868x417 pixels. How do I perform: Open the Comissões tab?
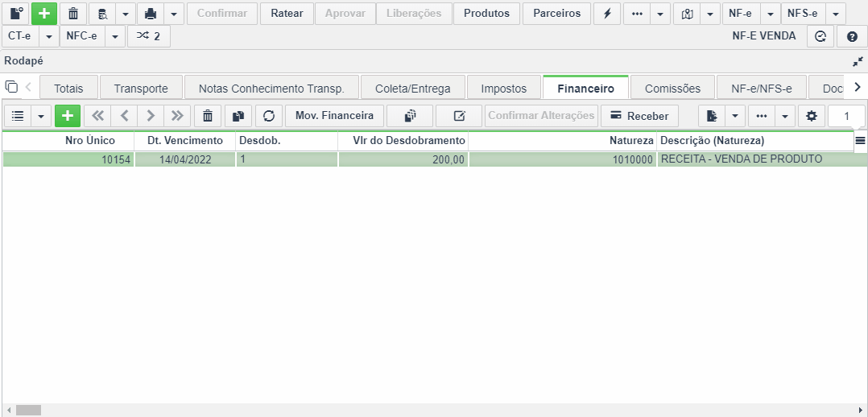pos(672,88)
